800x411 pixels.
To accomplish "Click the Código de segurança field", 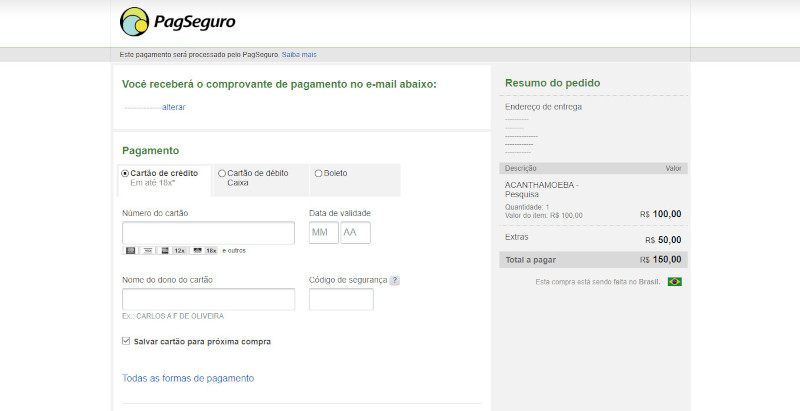I will point(341,299).
